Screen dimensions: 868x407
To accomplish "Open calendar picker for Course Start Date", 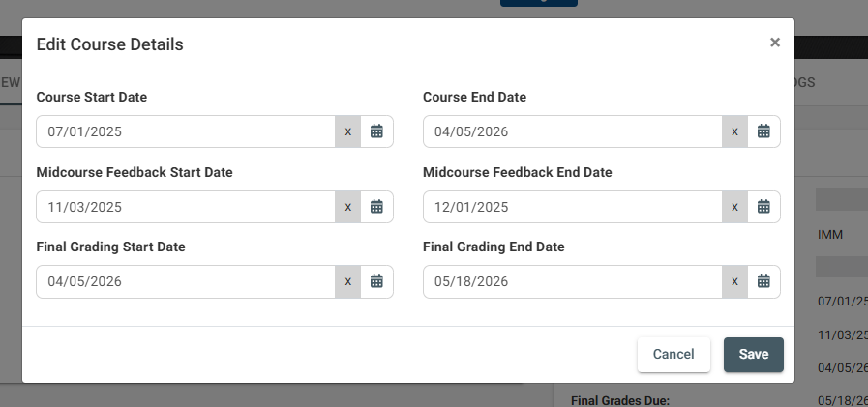I will [377, 131].
